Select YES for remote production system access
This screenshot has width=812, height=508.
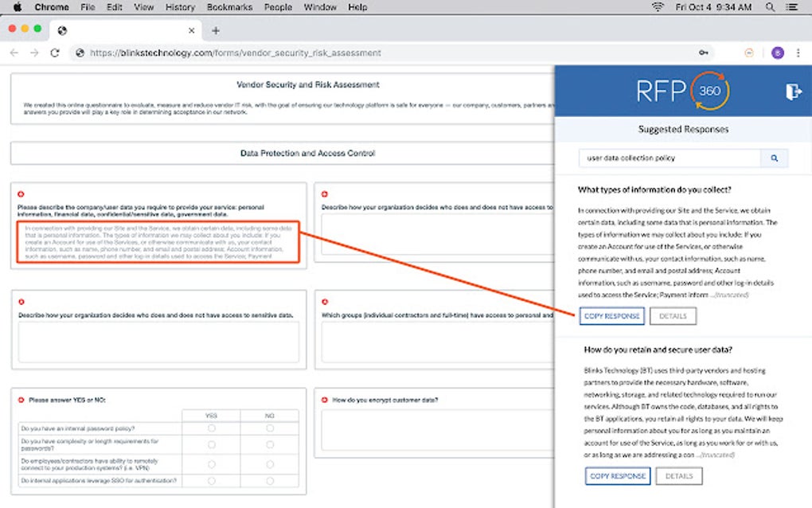pos(211,464)
